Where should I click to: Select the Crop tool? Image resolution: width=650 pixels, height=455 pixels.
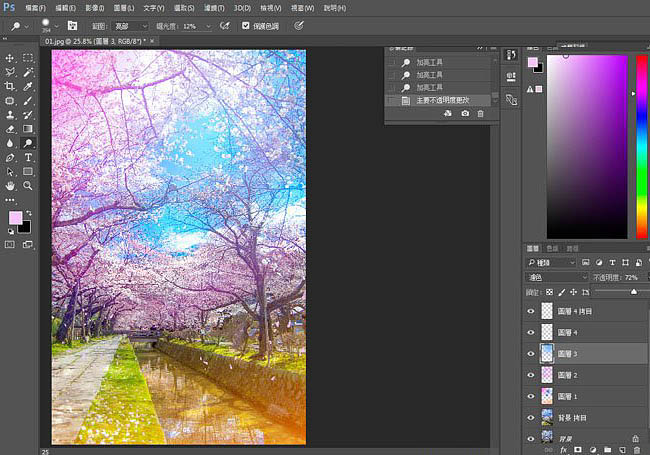pos(10,87)
